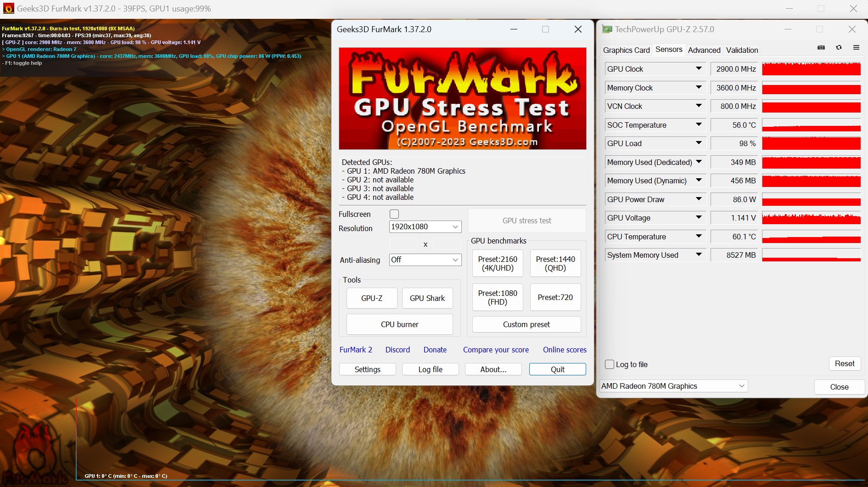Open the Validation tab
Screen dimensions: 868x487
pos(742,50)
